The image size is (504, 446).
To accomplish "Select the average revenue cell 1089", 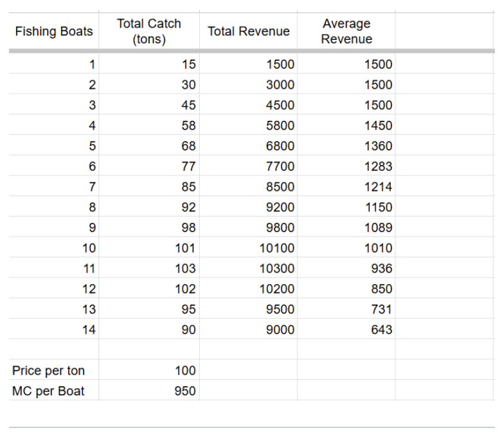I will click(x=346, y=227).
